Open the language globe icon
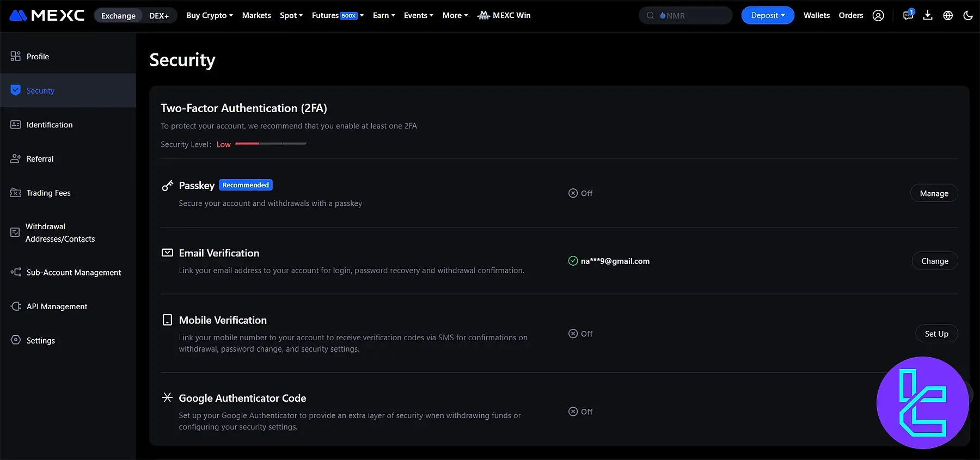The height and width of the screenshot is (460, 980). tap(948, 16)
